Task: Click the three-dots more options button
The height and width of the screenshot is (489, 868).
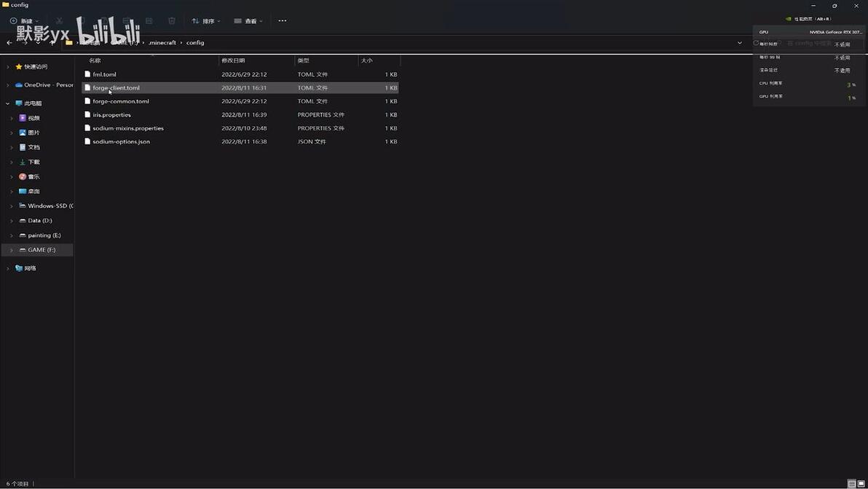Action: [283, 21]
